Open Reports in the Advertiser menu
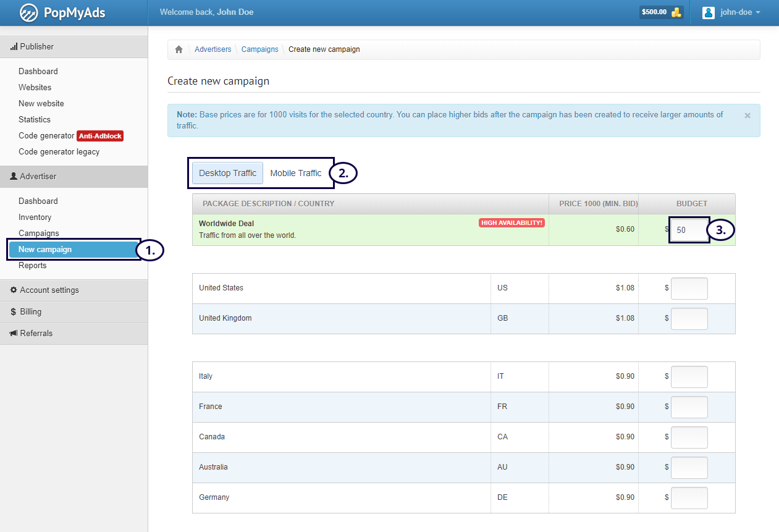 [32, 266]
